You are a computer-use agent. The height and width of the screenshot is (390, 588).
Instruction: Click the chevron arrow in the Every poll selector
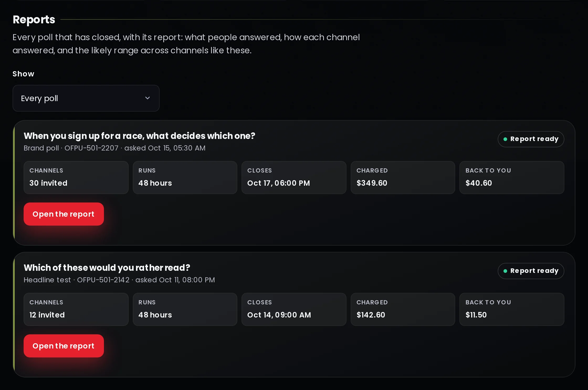pyautogui.click(x=148, y=98)
